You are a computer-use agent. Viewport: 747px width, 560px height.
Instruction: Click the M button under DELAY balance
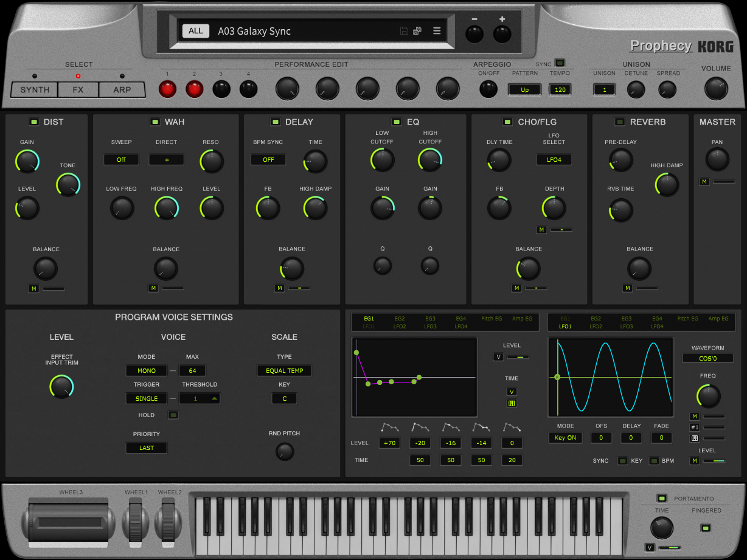point(279,288)
